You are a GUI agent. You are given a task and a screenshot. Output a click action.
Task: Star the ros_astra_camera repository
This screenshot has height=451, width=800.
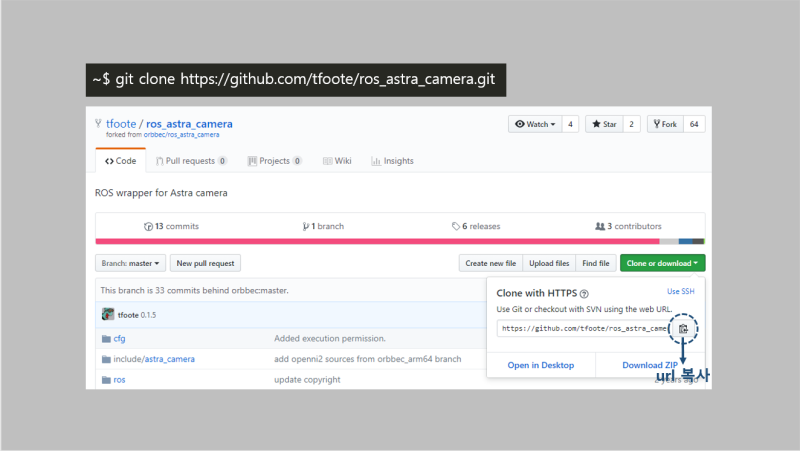coord(603,124)
